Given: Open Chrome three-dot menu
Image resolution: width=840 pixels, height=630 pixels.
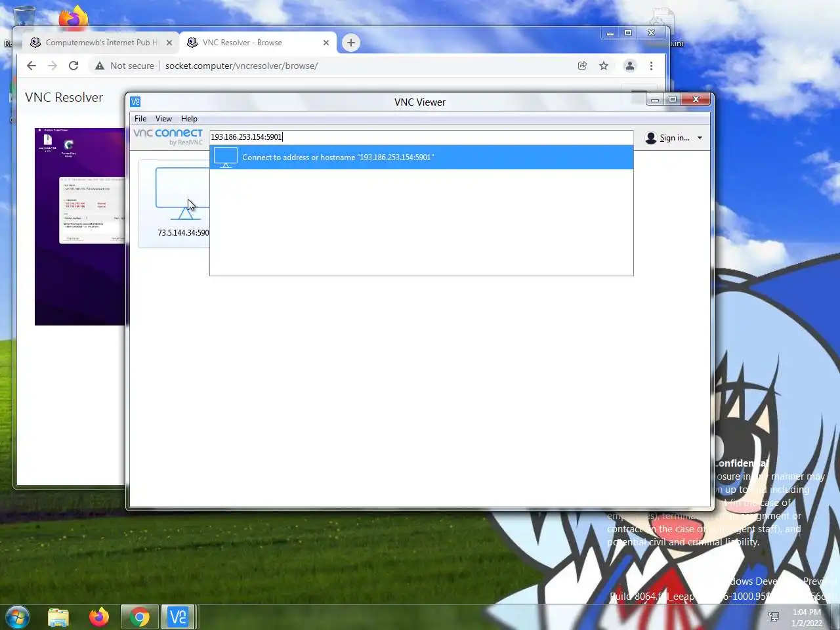Looking at the screenshot, I should click(x=651, y=66).
